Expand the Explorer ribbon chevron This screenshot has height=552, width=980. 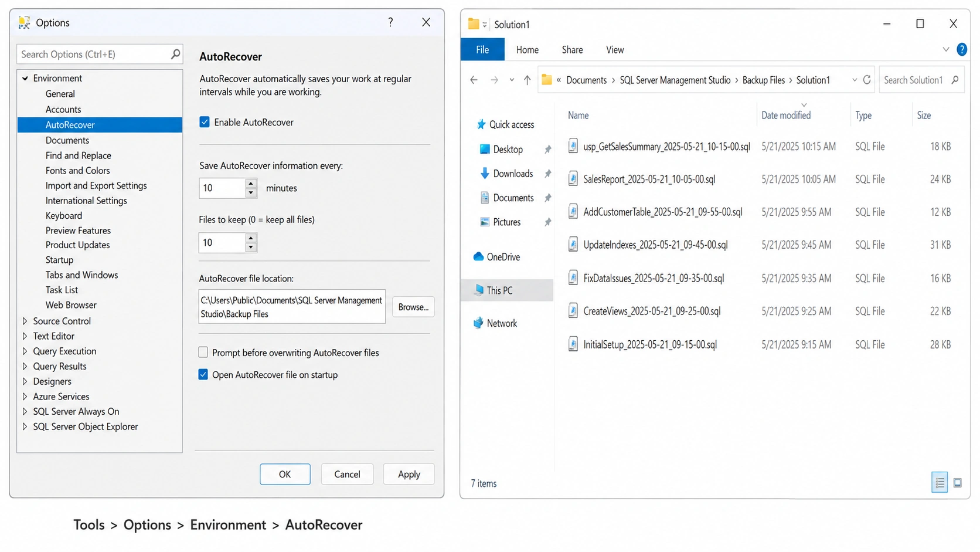(x=945, y=50)
